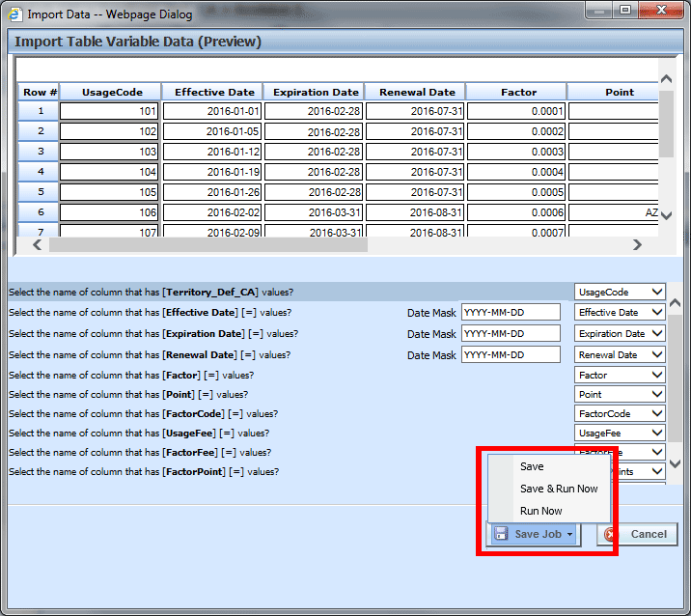Screen dimensions: 691x616
Task: Open the Expiration Date column dropdown
Action: [620, 333]
